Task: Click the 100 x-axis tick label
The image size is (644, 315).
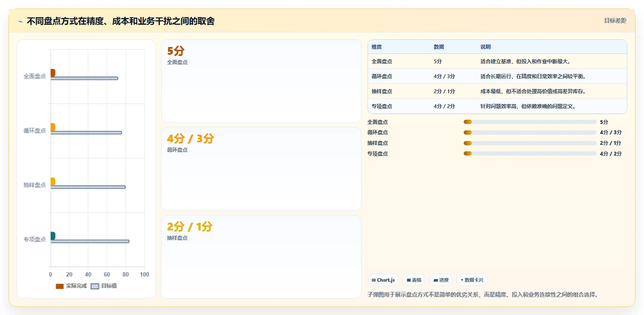Action: (x=144, y=274)
